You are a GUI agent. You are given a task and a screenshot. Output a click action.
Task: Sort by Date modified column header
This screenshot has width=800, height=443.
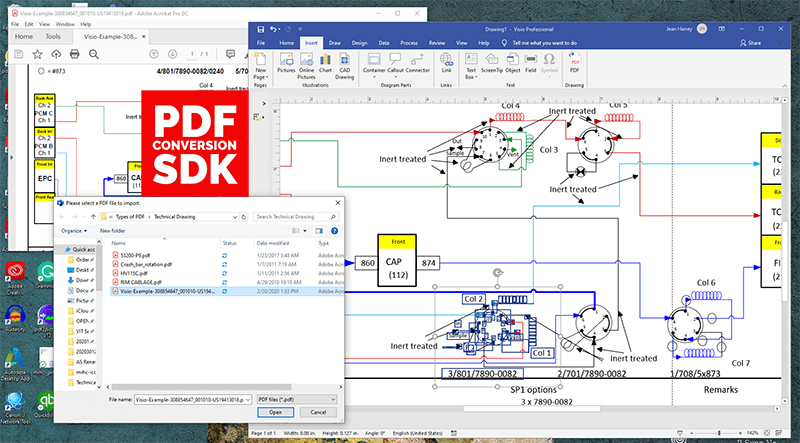[273, 243]
